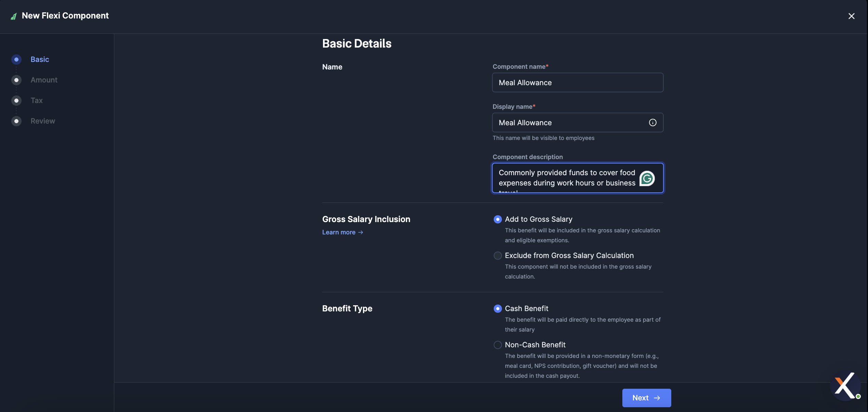Click 'This name will be visible to employees' text
Screen dimensions: 868x412
pos(543,138)
